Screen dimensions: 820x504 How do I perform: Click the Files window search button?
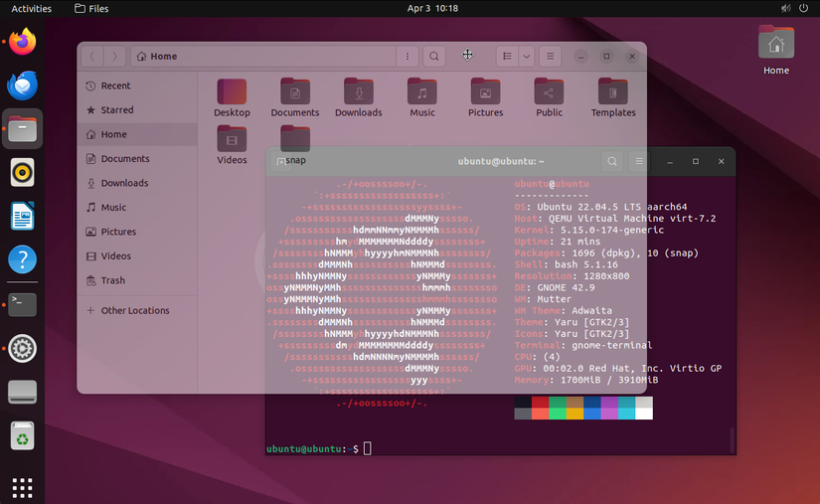[434, 56]
